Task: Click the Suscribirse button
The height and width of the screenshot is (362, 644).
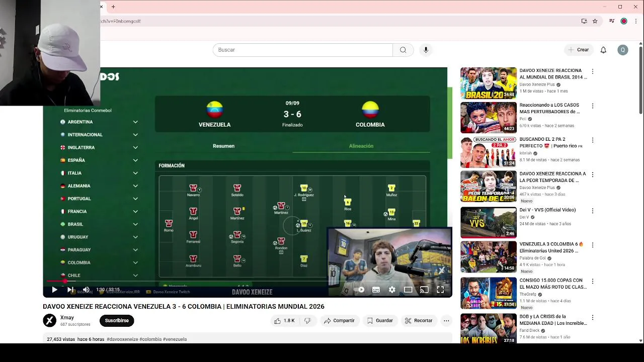Action: pyautogui.click(x=117, y=320)
